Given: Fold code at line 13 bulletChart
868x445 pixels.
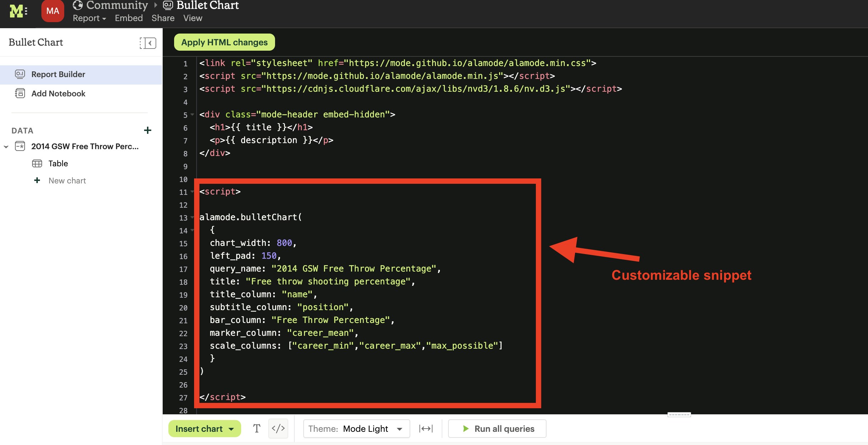Looking at the screenshot, I should [193, 217].
